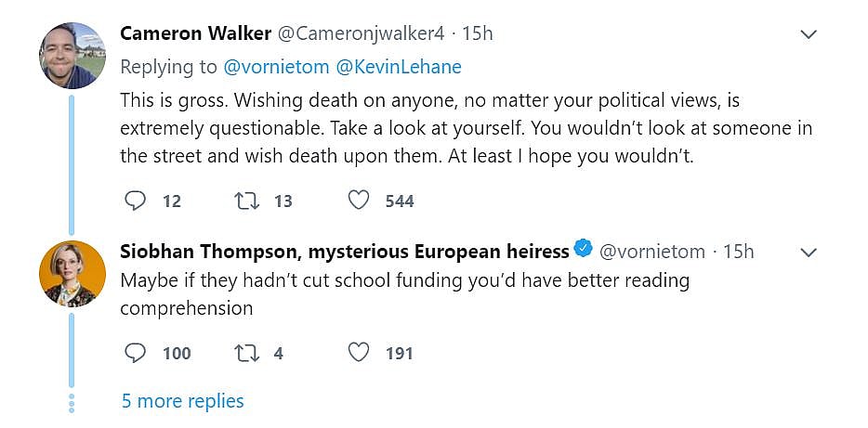Screen dimensions: 868x428
Task: Like Cameron Walker's tweet
Action: click(x=359, y=201)
